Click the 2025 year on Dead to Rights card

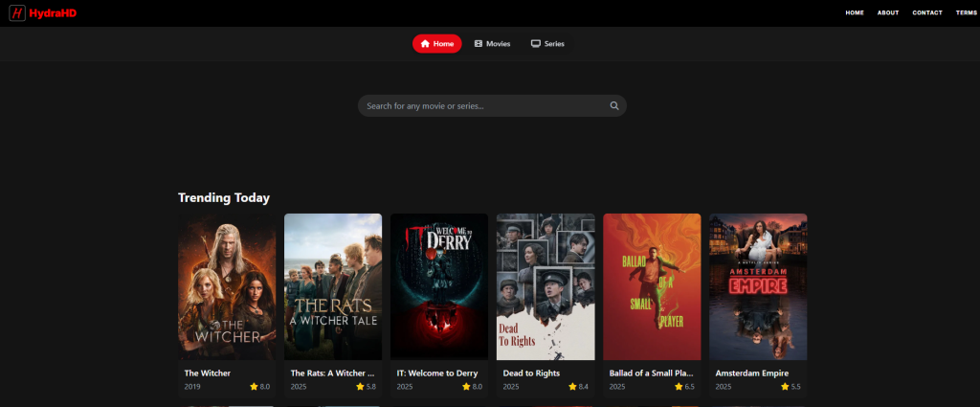tap(511, 387)
